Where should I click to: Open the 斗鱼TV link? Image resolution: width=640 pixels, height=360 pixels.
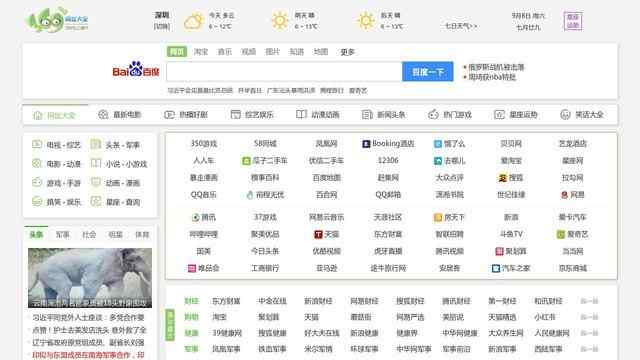tap(511, 234)
